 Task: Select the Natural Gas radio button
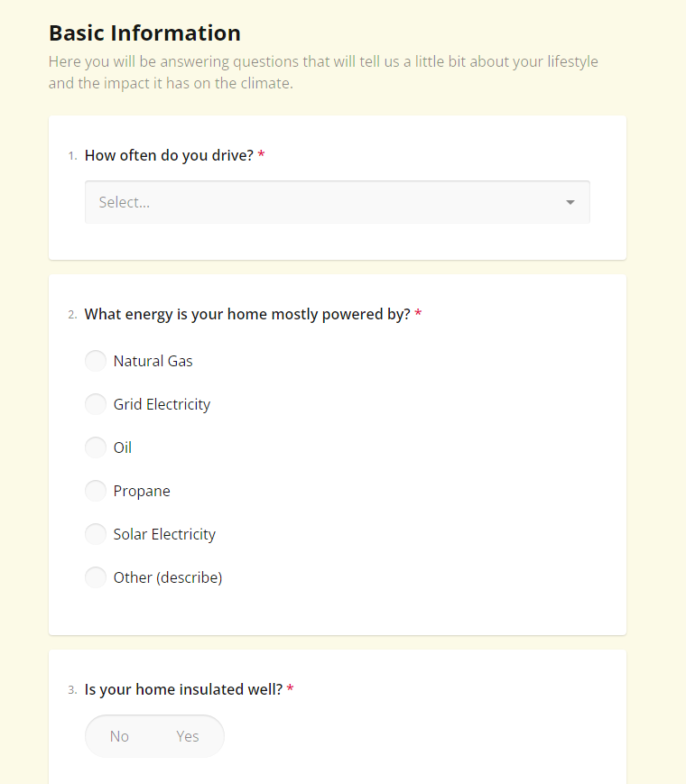point(96,361)
